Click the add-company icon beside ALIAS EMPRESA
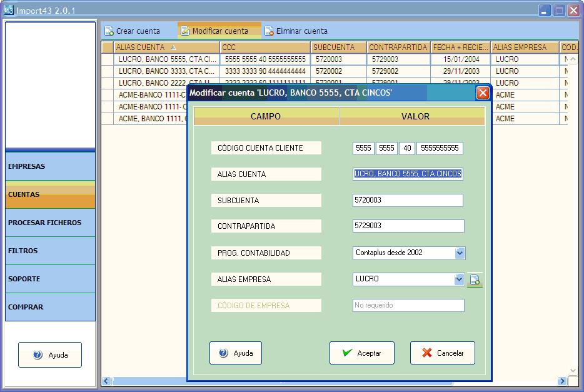This screenshot has height=392, width=584. click(475, 280)
